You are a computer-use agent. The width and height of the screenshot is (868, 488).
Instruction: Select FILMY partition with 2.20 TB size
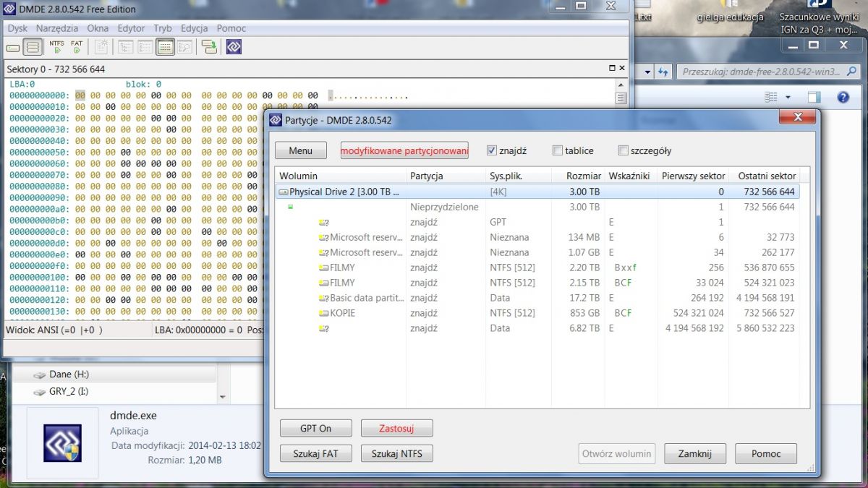(537, 267)
